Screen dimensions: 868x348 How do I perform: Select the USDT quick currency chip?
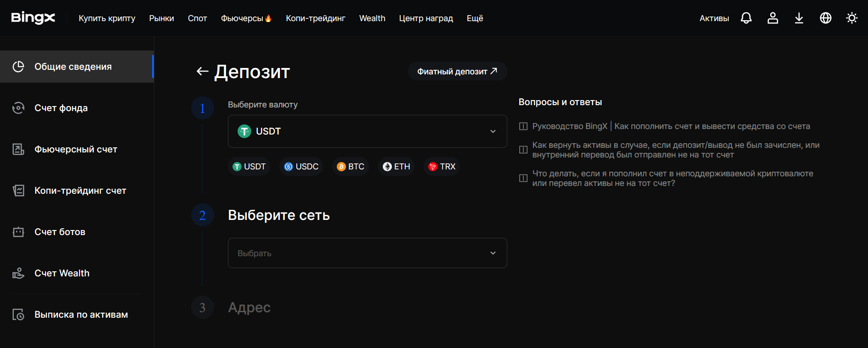(x=249, y=167)
